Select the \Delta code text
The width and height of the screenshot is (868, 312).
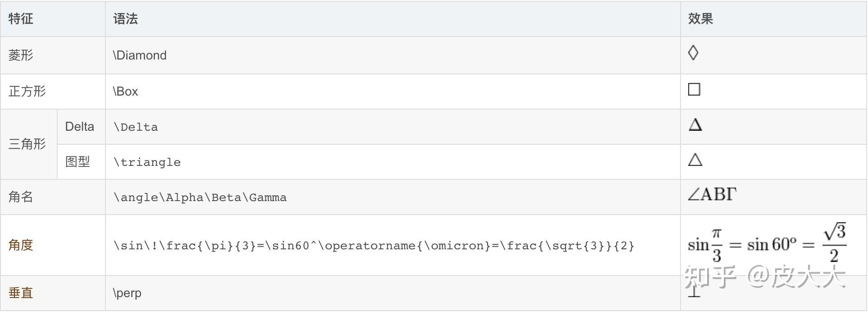(x=136, y=127)
